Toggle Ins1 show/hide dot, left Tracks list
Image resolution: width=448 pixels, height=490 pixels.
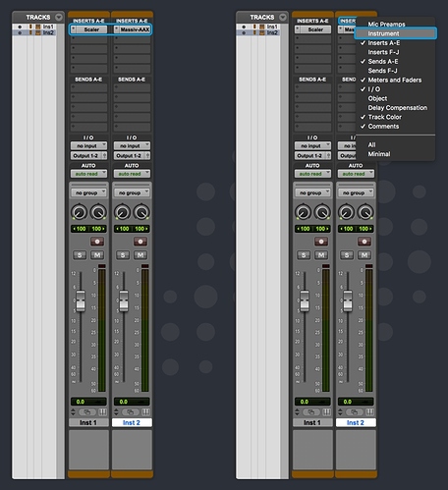(20, 27)
